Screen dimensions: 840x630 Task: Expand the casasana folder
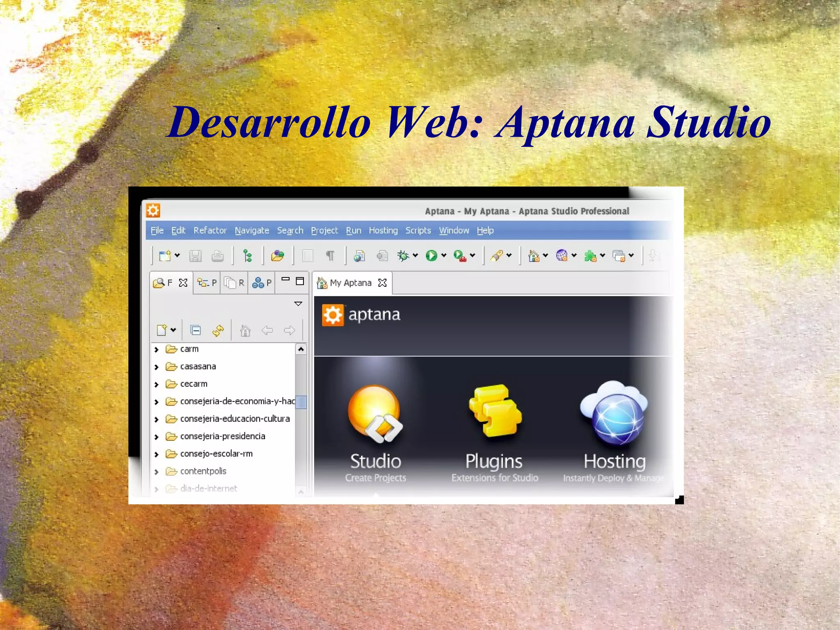coord(156,367)
